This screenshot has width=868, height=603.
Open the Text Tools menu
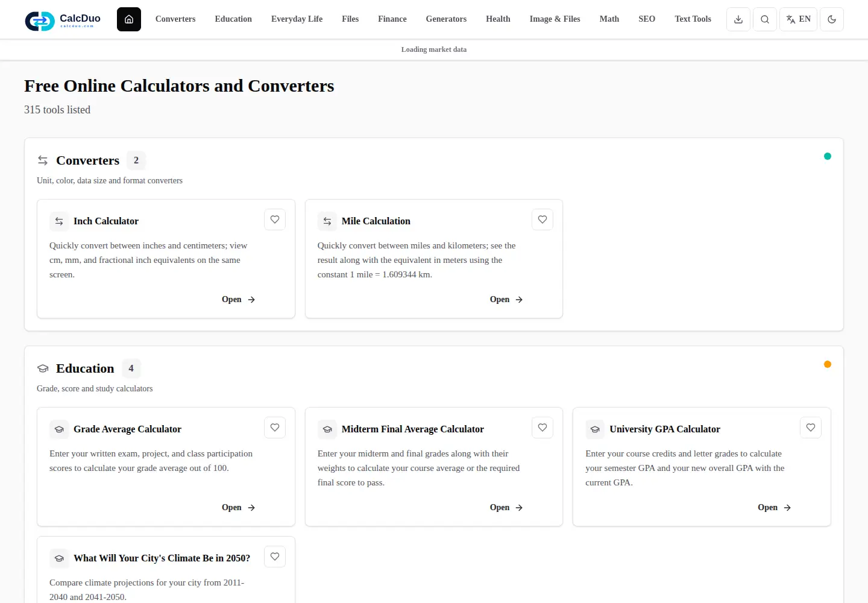click(x=693, y=19)
